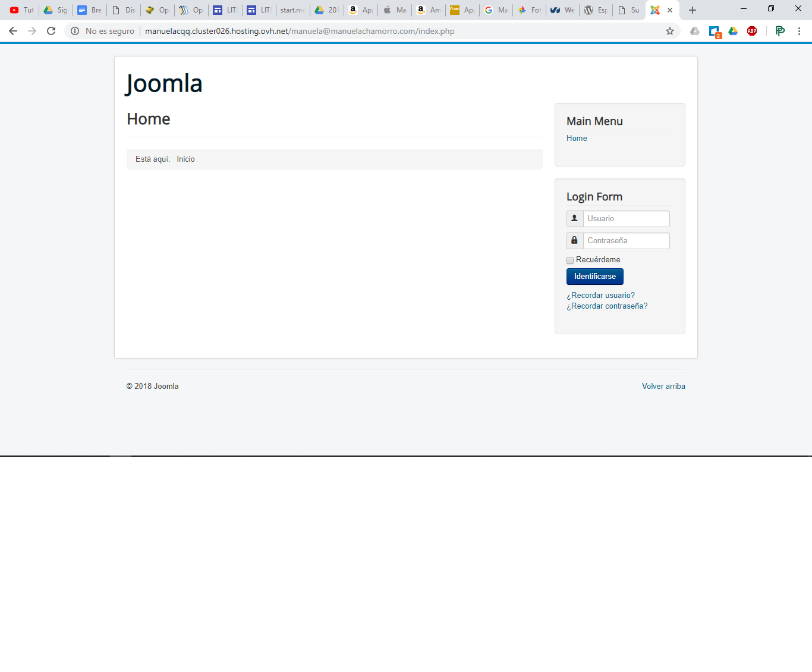Minimize the browser window
812x672 pixels.
click(744, 9)
